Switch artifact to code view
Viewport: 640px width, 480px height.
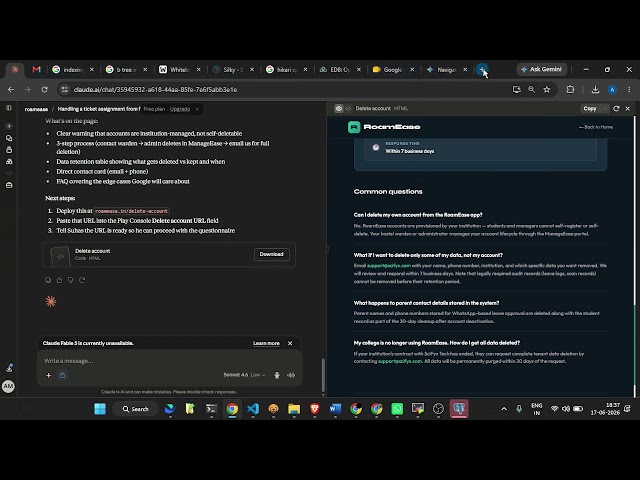click(x=348, y=109)
